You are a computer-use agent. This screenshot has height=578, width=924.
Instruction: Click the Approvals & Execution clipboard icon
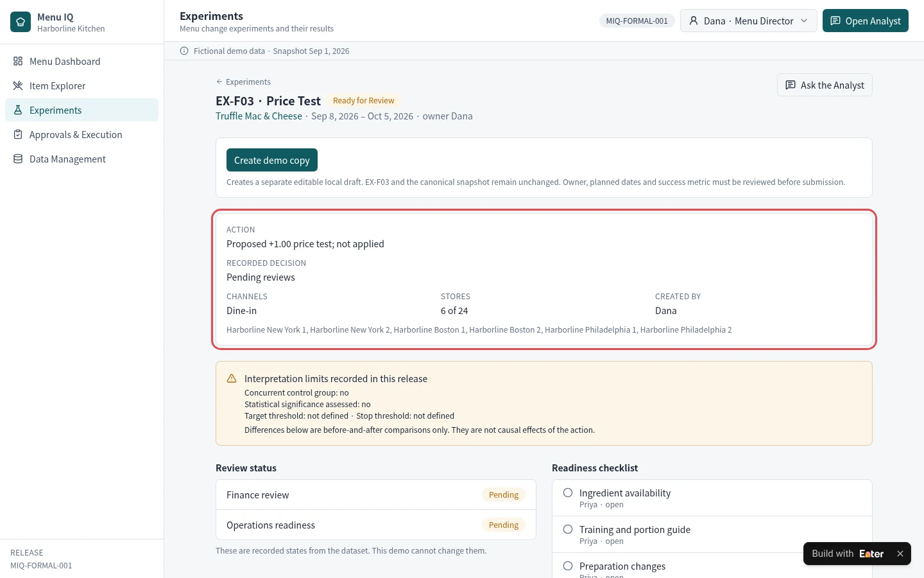tap(18, 134)
